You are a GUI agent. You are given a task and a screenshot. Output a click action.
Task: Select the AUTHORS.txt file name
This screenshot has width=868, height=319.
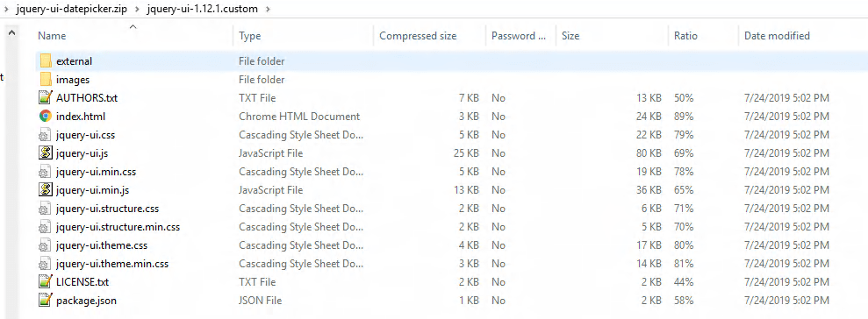pos(87,98)
